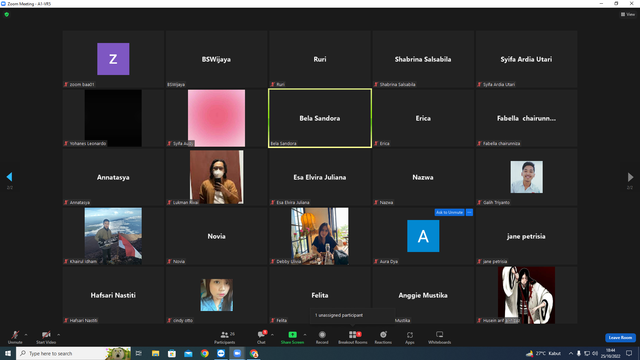
Task: Click the volume icon in system tray
Action: (x=595, y=353)
